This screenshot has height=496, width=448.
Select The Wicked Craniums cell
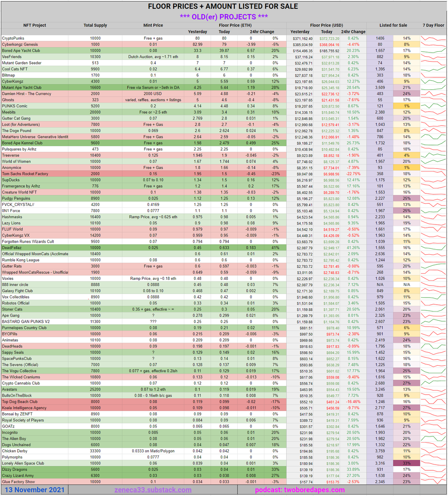pos(21,377)
